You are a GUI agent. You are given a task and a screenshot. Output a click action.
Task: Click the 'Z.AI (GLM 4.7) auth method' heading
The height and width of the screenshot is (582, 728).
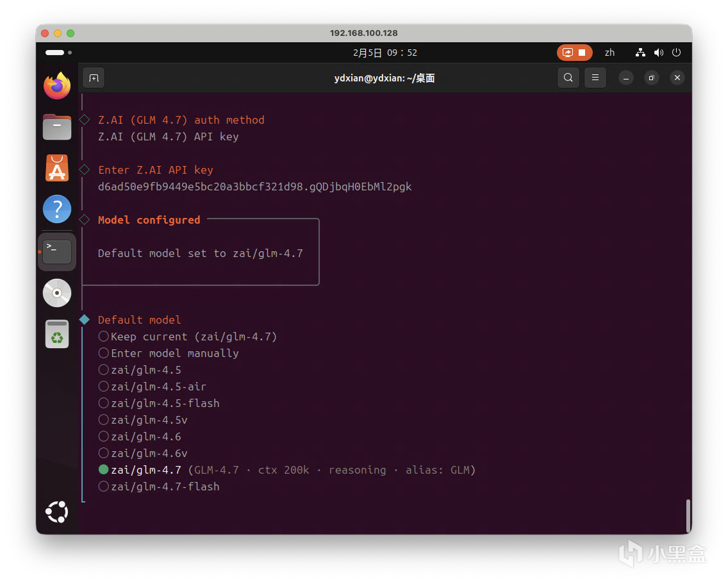[x=181, y=120]
